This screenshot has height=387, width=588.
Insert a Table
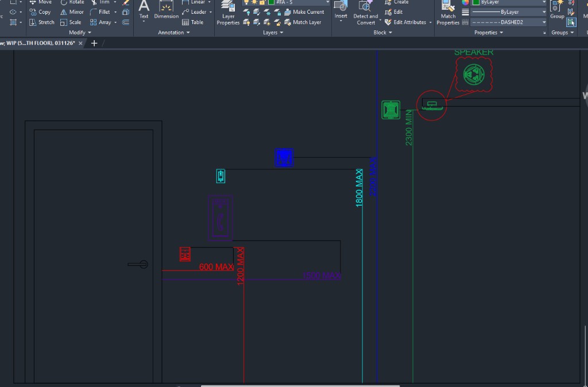tap(193, 22)
